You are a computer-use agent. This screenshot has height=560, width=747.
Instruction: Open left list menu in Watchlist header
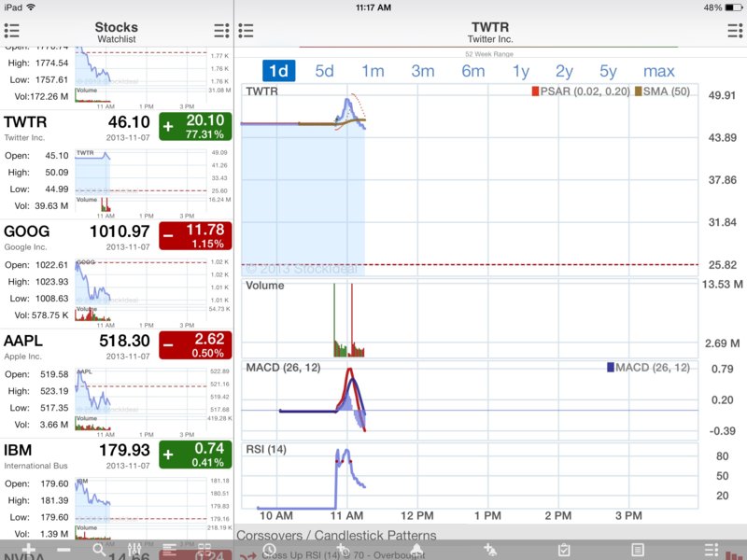(12, 31)
